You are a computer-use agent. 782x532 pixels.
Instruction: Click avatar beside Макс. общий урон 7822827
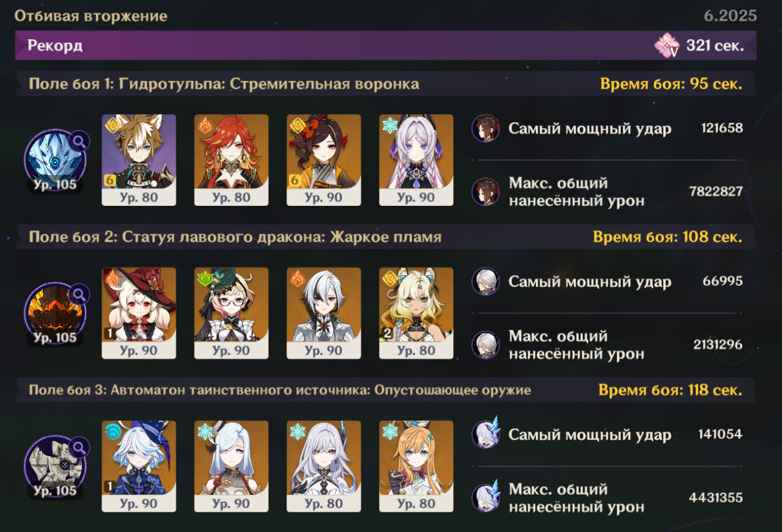[486, 191]
